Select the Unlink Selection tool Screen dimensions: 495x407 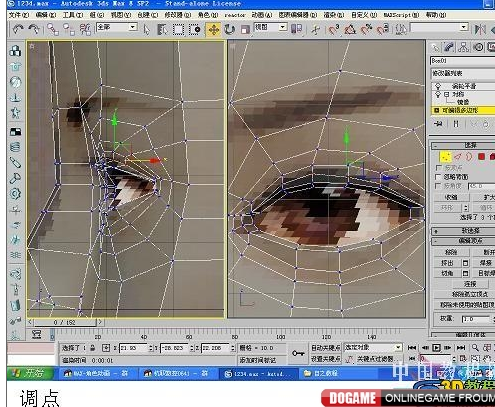(x=69, y=29)
